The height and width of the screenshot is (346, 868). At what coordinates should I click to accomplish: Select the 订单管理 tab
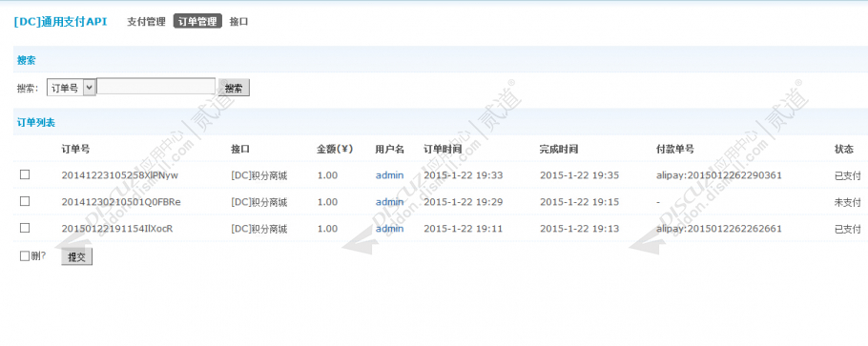click(x=197, y=22)
